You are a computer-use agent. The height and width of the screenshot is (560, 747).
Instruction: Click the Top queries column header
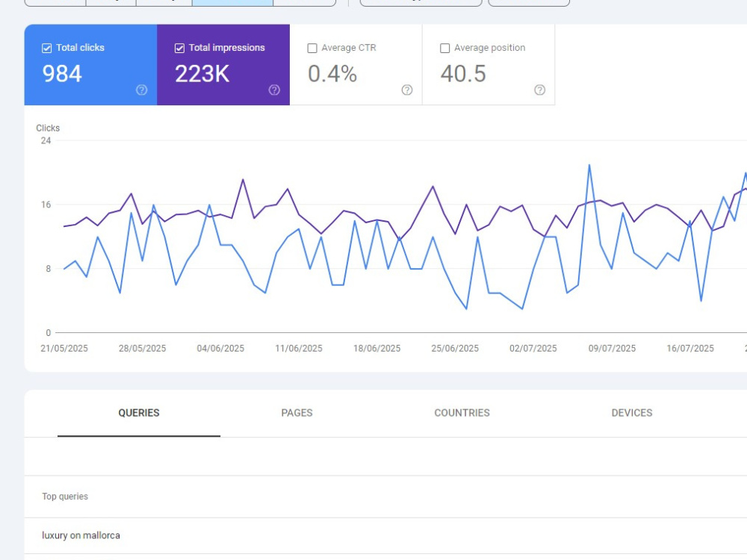pyautogui.click(x=65, y=497)
